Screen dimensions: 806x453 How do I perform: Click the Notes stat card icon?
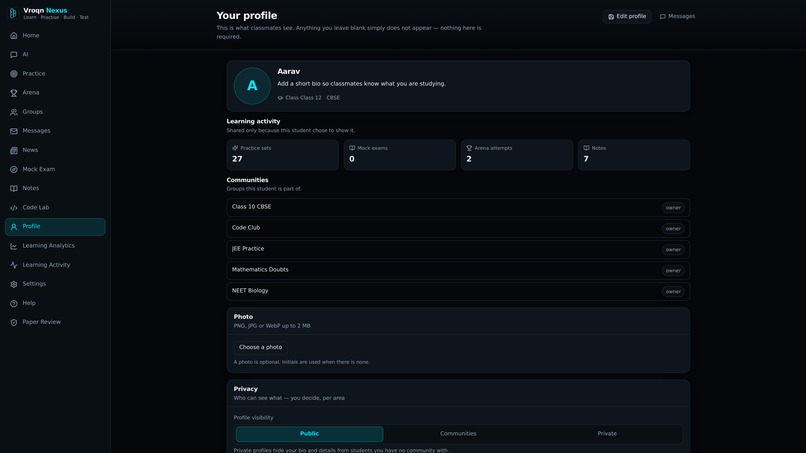coord(586,148)
